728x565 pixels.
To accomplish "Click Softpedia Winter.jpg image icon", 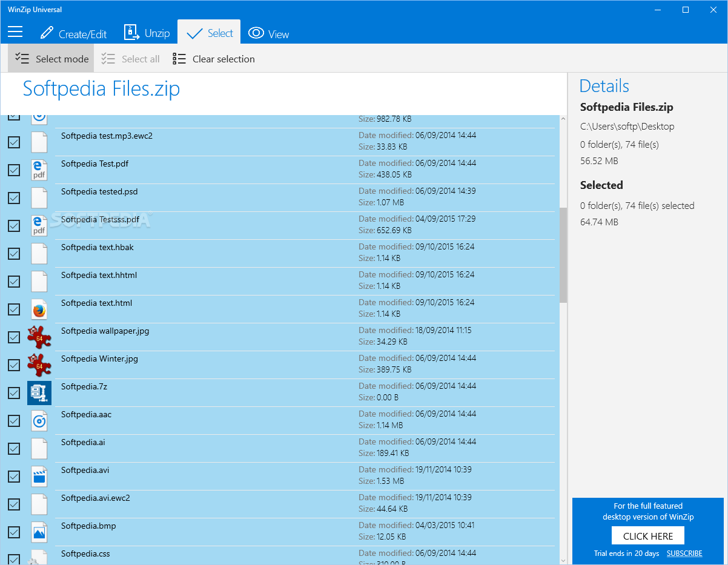I will tap(39, 365).
